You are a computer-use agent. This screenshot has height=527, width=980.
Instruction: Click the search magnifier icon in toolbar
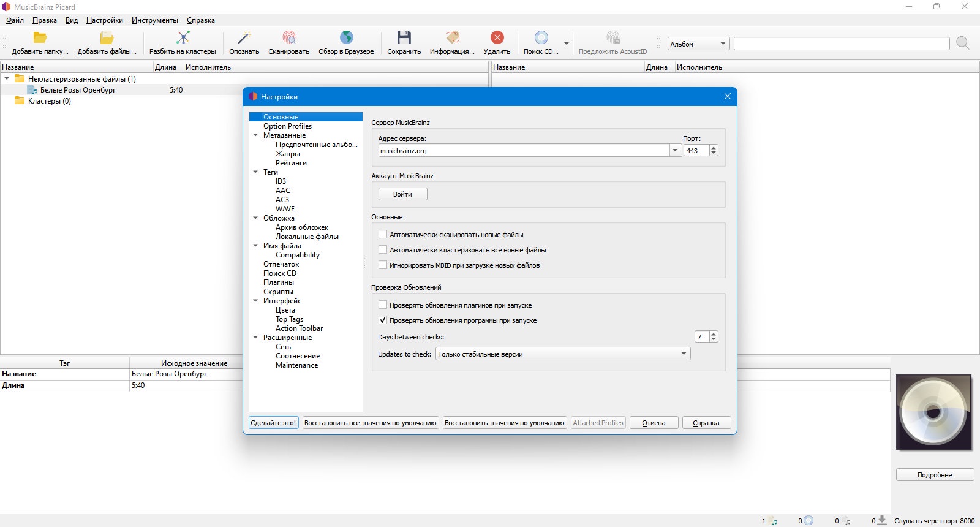coord(962,43)
